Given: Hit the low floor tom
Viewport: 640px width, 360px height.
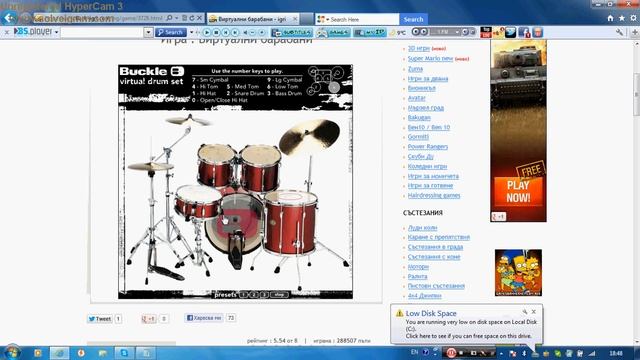Looking at the screenshot, I should (x=291, y=222).
